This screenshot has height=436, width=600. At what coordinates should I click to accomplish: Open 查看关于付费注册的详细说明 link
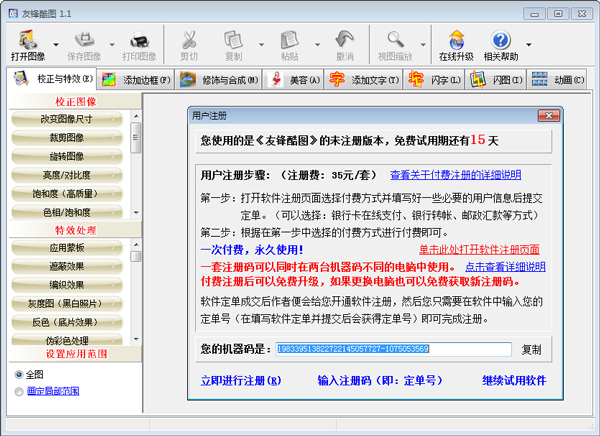tap(455, 175)
